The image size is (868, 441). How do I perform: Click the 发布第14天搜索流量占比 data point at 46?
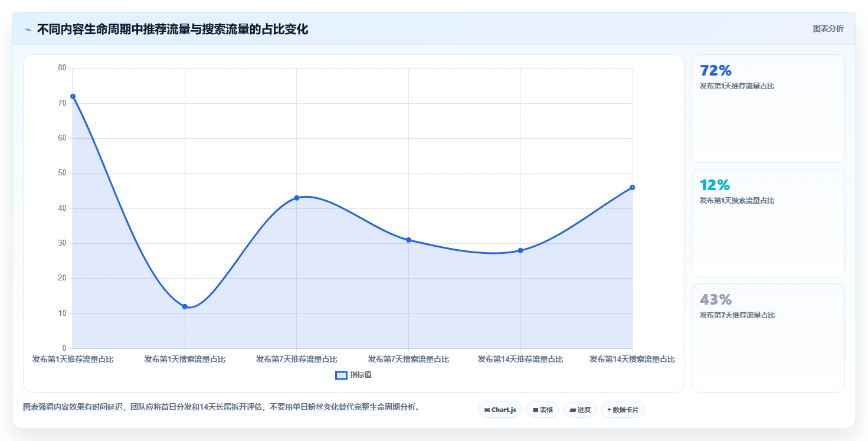click(632, 187)
